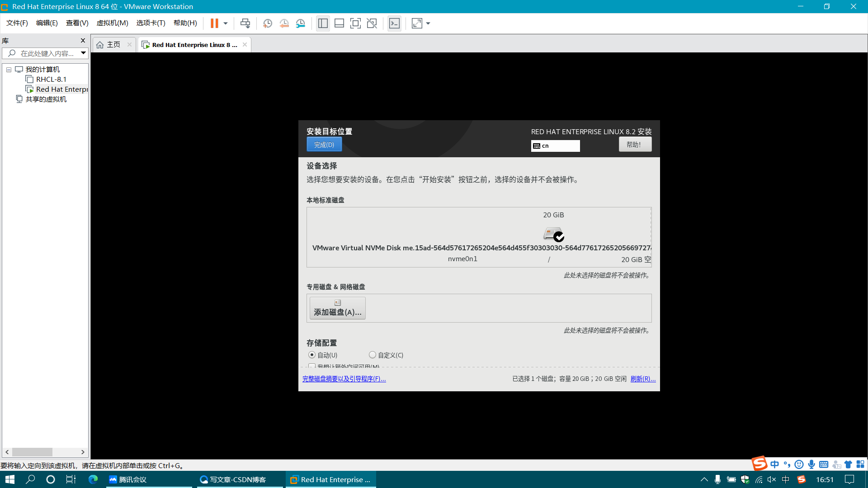Open the 文件(F) menu

click(x=17, y=23)
